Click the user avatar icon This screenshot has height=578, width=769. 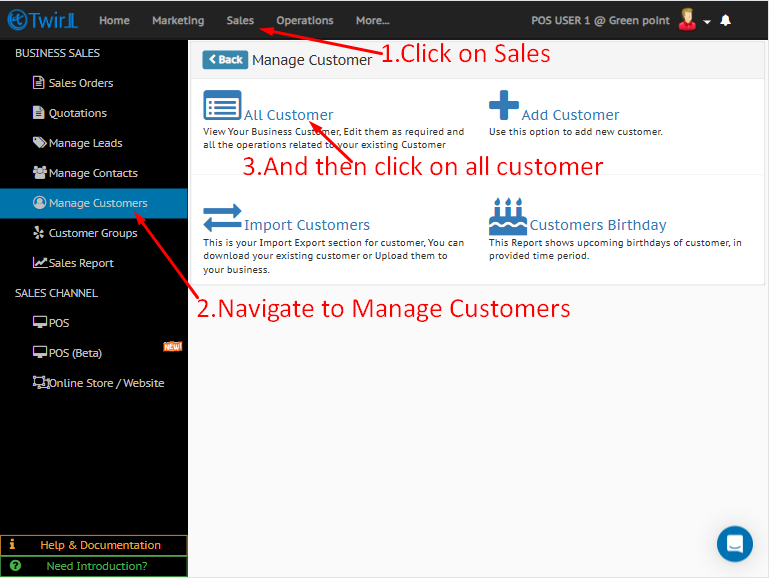click(x=687, y=20)
